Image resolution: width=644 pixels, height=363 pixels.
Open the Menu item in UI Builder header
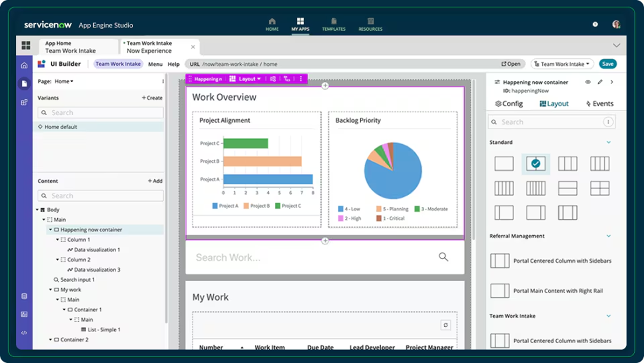(x=155, y=64)
